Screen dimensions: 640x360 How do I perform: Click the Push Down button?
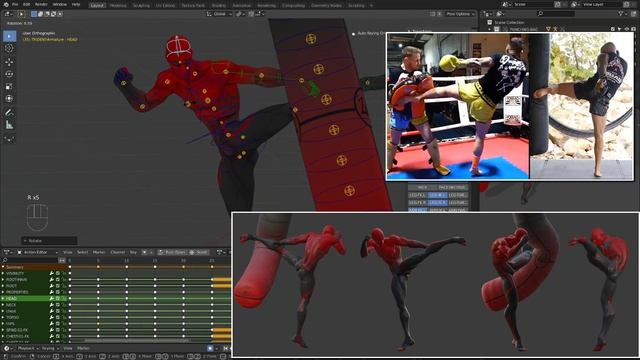coord(172,252)
